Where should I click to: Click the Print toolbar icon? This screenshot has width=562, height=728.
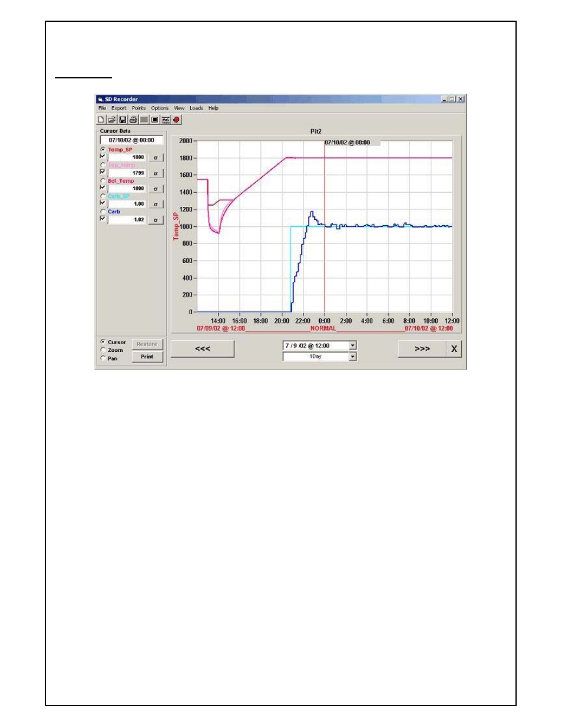click(x=133, y=120)
